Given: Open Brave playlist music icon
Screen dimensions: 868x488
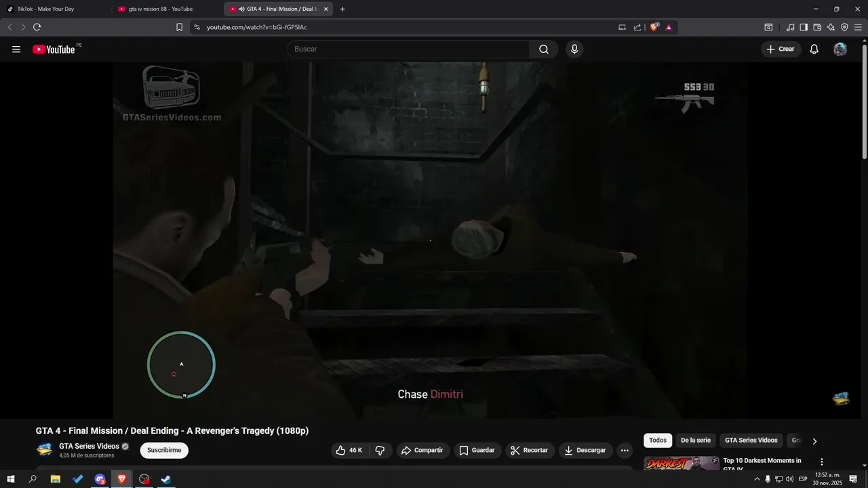Looking at the screenshot, I should (790, 27).
